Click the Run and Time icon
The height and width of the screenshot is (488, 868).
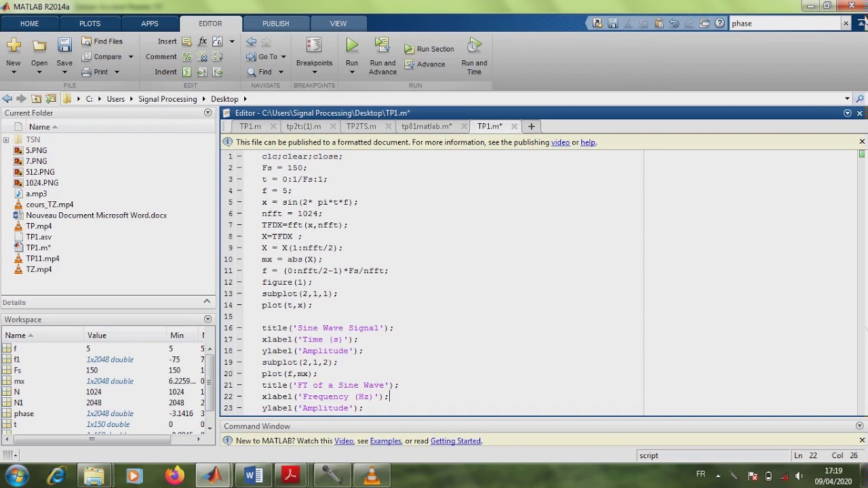click(474, 45)
